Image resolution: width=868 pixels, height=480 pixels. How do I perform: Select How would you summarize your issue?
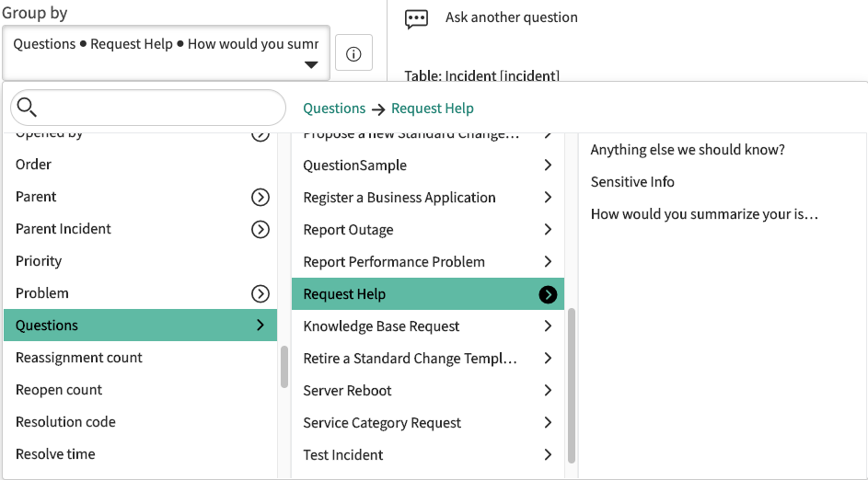(x=704, y=214)
